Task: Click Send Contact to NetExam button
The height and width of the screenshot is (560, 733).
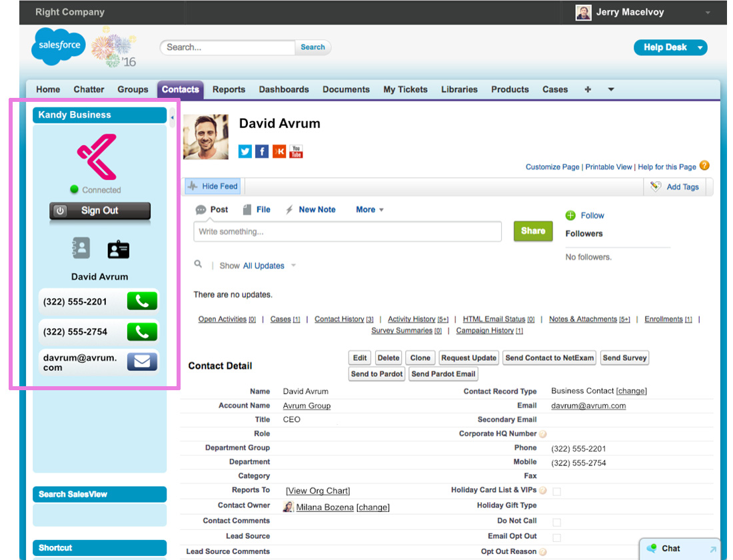Action: coord(549,358)
